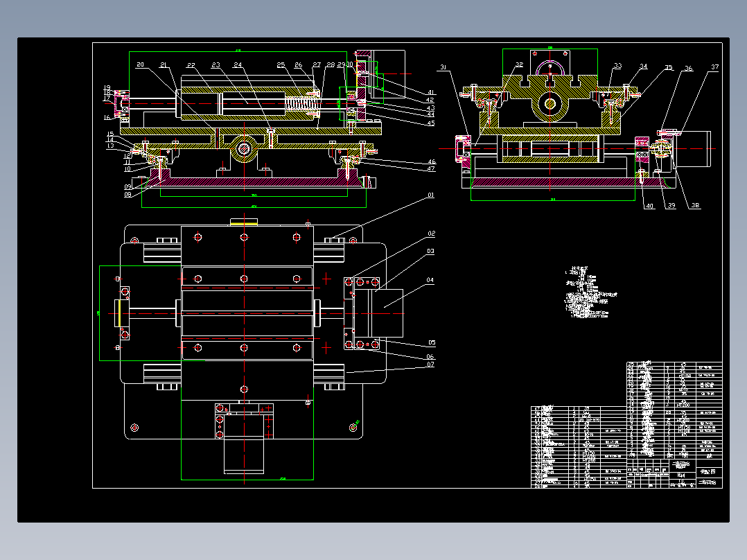Click callout number 10
Screen dimensions: 747x560
[x=128, y=169]
